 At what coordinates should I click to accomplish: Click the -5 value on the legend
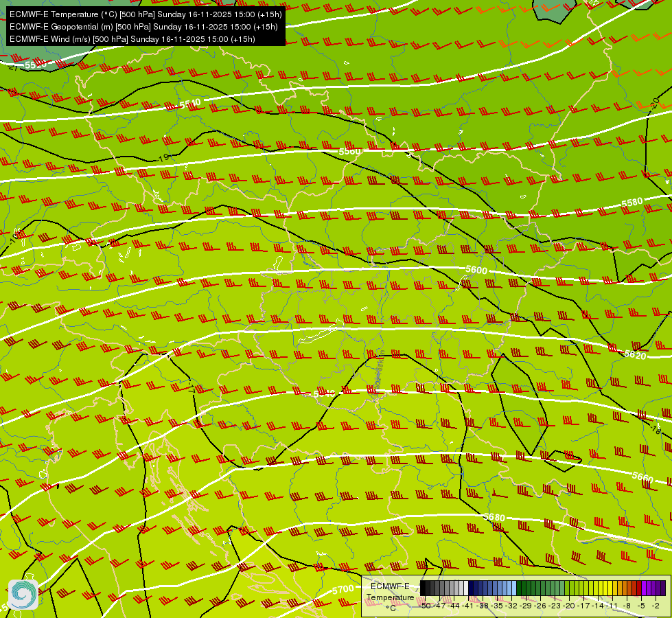642,606
